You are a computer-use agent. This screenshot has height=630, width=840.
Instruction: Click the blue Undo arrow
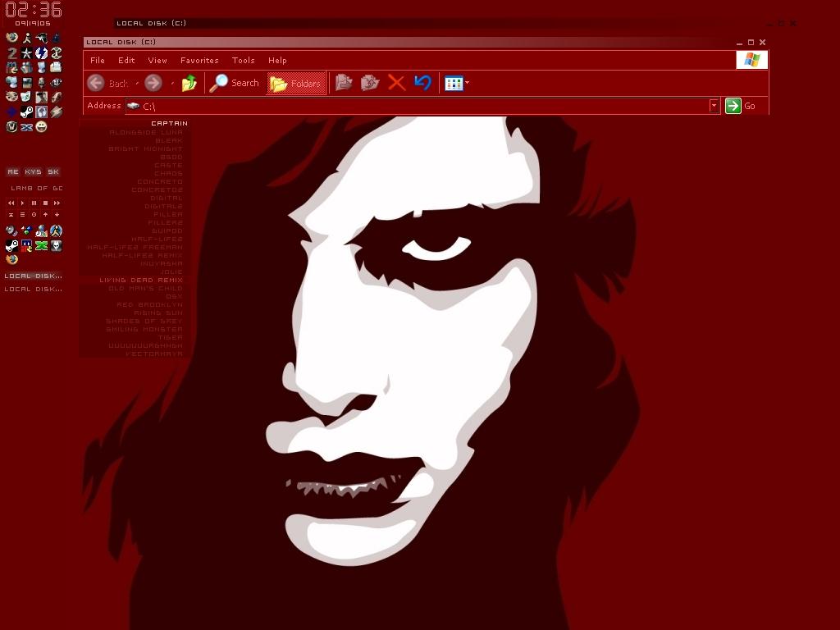tap(422, 83)
